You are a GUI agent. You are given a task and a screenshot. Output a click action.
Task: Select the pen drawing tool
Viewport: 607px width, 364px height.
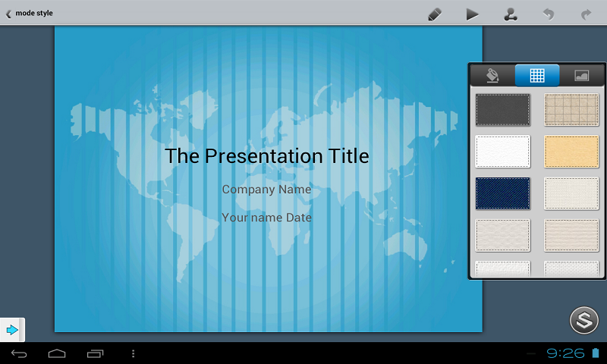434,14
